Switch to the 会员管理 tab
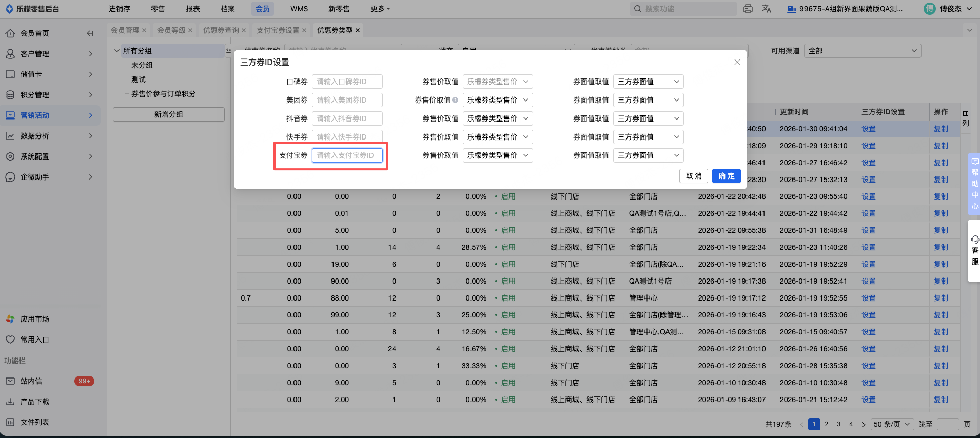This screenshot has height=438, width=980. click(125, 30)
